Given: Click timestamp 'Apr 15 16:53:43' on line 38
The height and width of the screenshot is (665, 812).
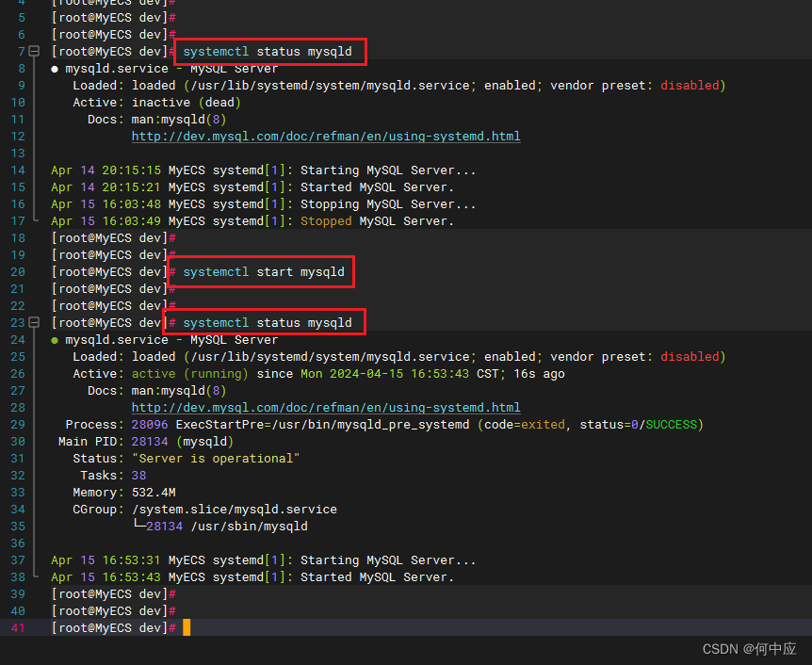Looking at the screenshot, I should [x=106, y=577].
